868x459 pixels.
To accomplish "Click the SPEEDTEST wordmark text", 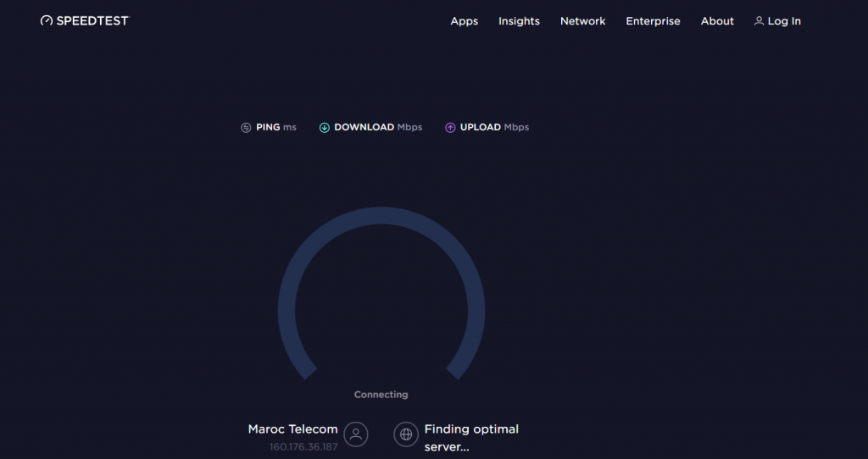I will (x=93, y=20).
